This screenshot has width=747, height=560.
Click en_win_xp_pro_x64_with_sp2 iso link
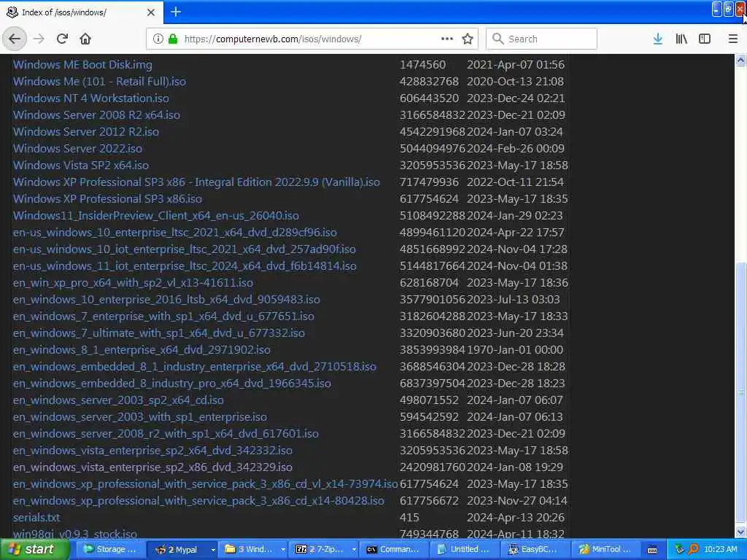133,282
